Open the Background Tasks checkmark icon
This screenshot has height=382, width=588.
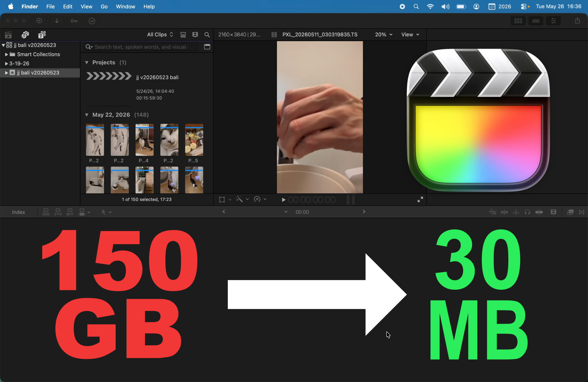pyautogui.click(x=92, y=21)
